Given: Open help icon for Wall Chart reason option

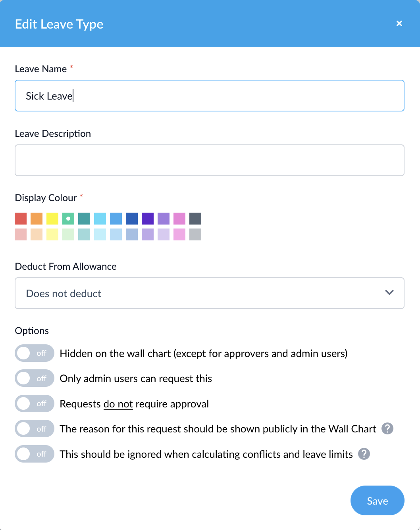Looking at the screenshot, I should 387,428.
